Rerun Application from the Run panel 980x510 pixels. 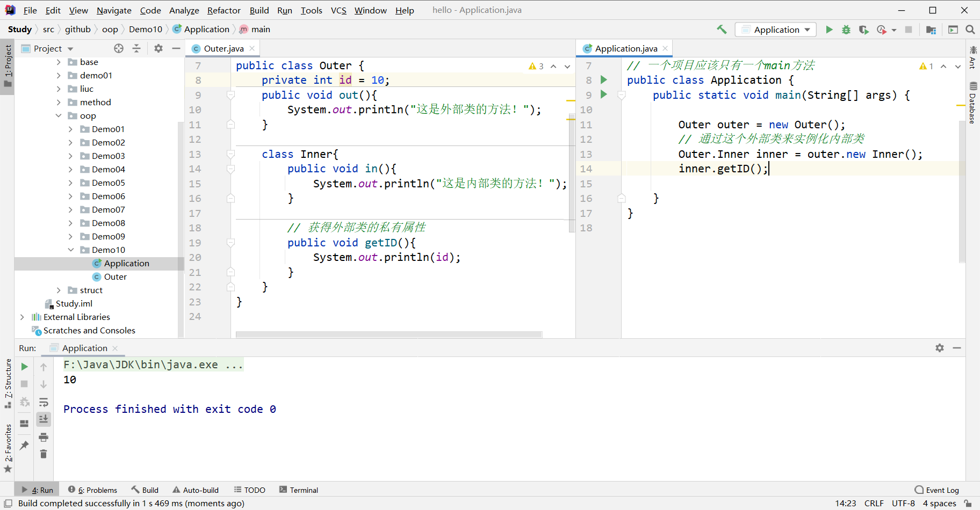(24, 367)
